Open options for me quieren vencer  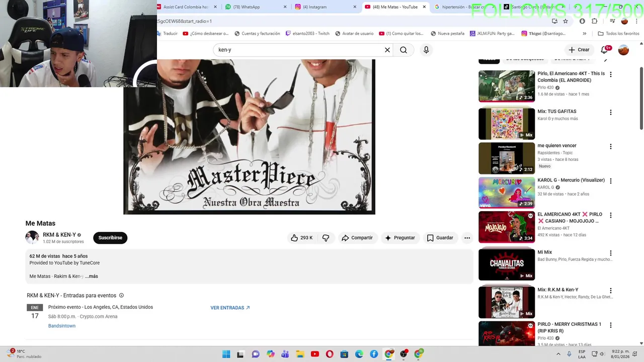click(611, 147)
